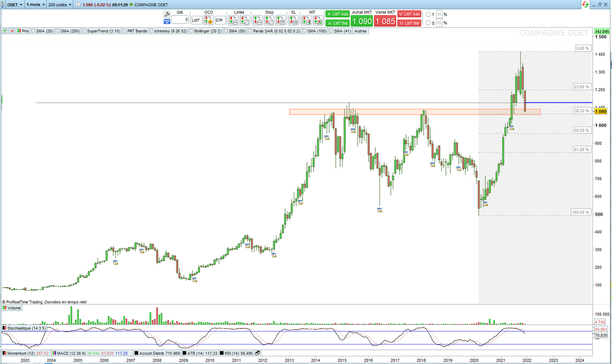Click the second Stop order icon

coord(269,20)
